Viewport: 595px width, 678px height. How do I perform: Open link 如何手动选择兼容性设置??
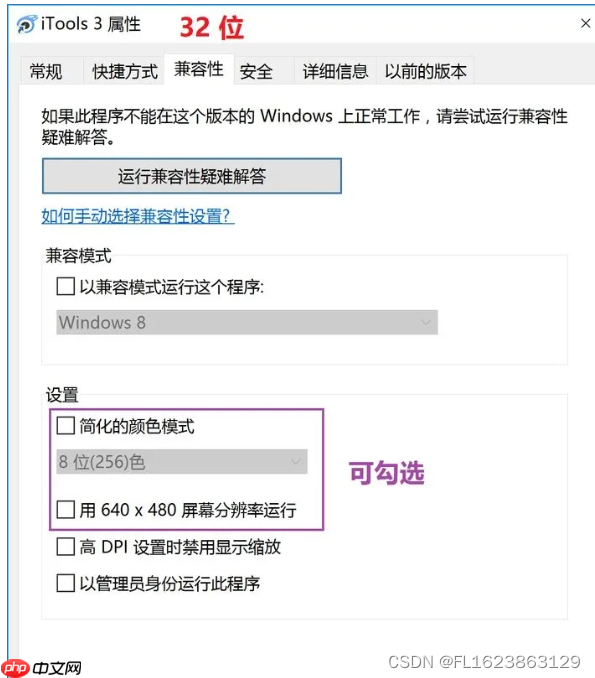click(138, 216)
